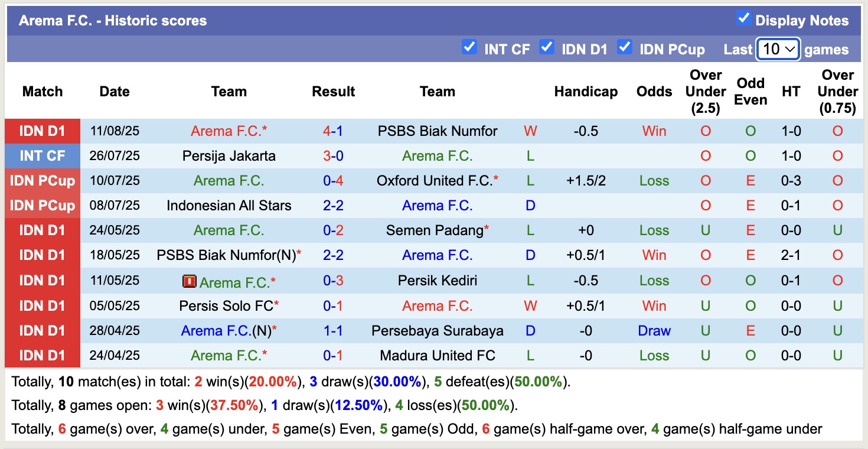The height and width of the screenshot is (449, 868).
Task: Open the Madura United FC team link
Action: [x=438, y=356]
